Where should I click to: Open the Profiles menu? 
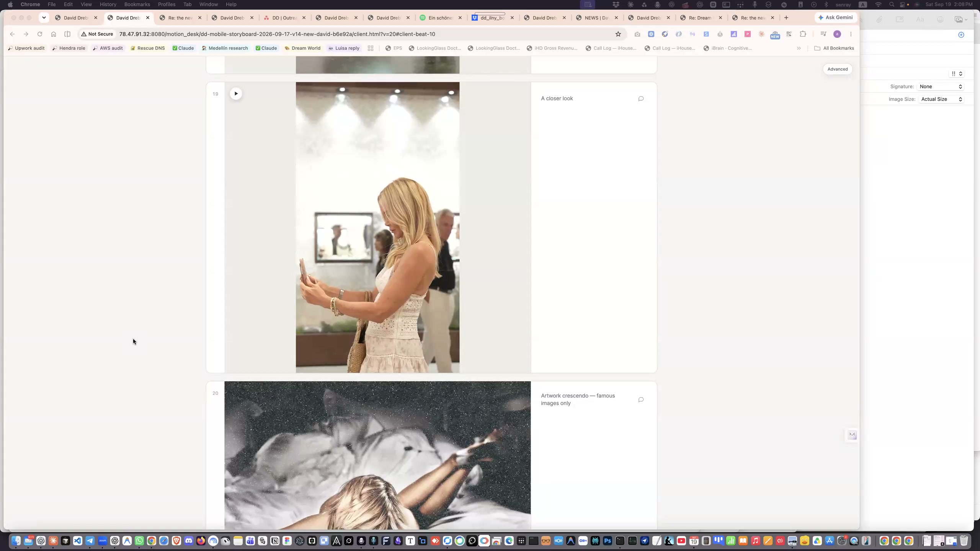coord(167,4)
